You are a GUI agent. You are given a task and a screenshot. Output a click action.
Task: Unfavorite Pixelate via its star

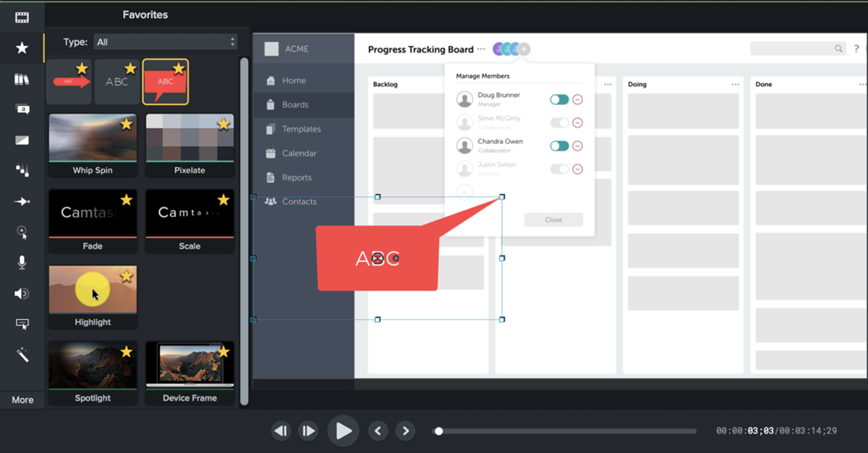(x=224, y=124)
